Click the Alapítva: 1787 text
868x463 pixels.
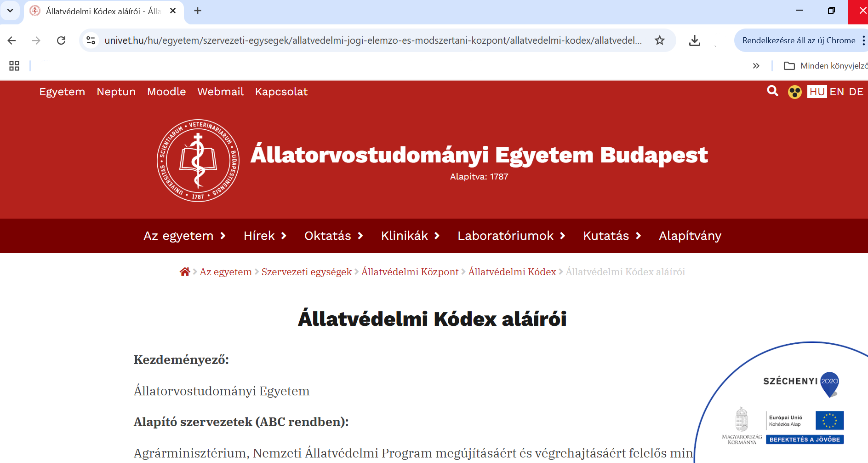click(479, 177)
